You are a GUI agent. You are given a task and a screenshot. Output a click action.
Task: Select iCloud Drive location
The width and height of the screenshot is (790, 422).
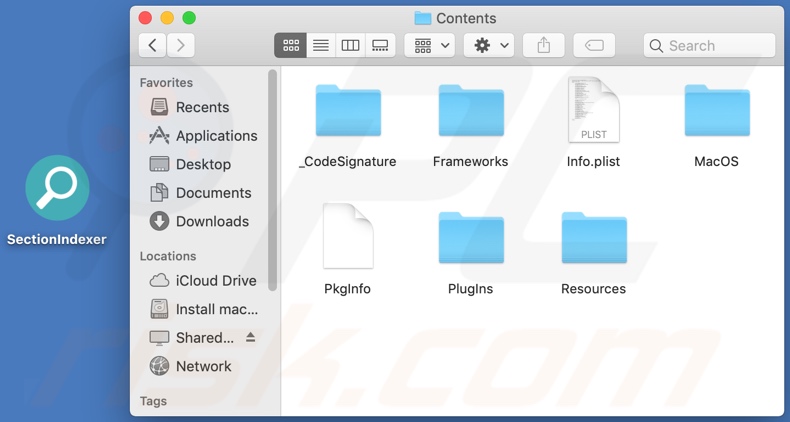pyautogui.click(x=215, y=281)
